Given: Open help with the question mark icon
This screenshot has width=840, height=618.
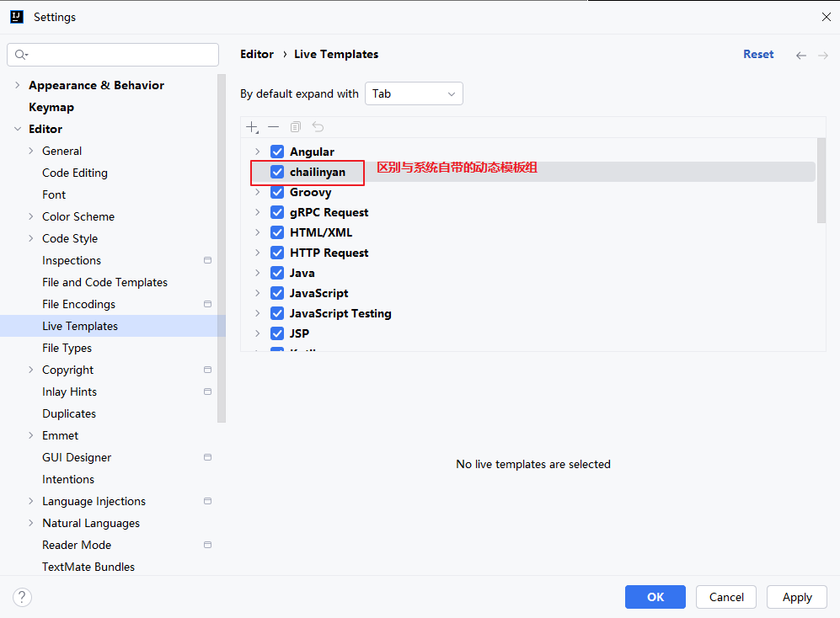Looking at the screenshot, I should pos(22,597).
